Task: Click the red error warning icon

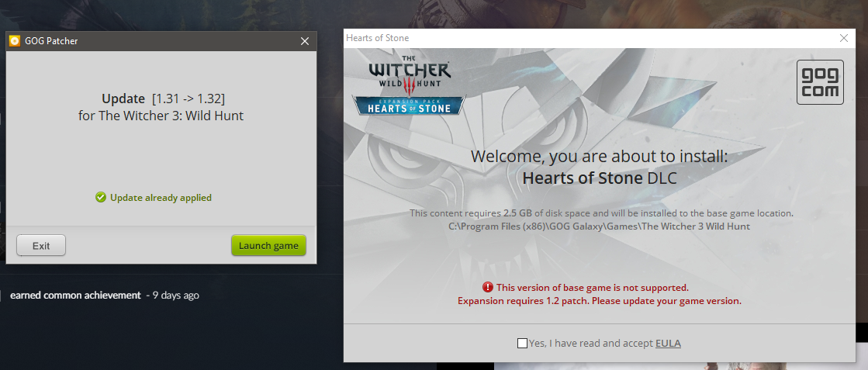Action: (487, 287)
